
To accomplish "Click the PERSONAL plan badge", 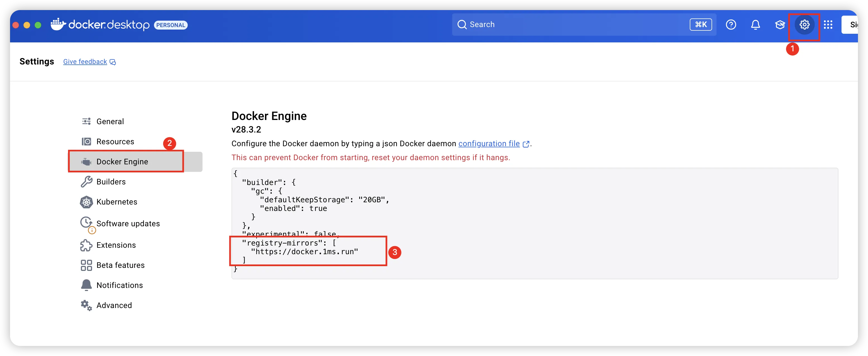I will [171, 25].
